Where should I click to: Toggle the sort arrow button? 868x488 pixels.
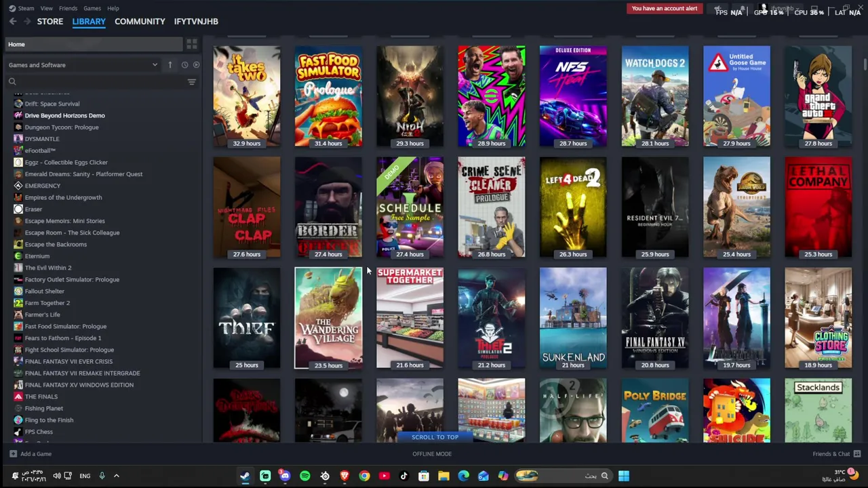[170, 65]
